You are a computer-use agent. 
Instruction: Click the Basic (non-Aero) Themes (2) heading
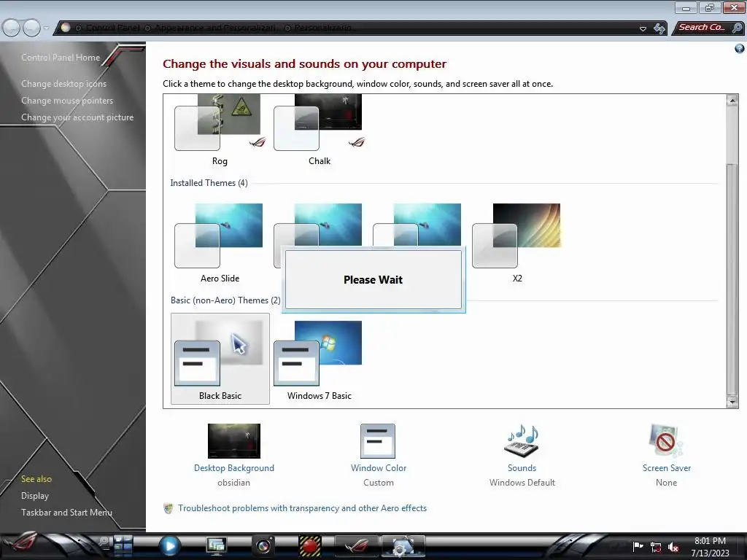(x=225, y=300)
